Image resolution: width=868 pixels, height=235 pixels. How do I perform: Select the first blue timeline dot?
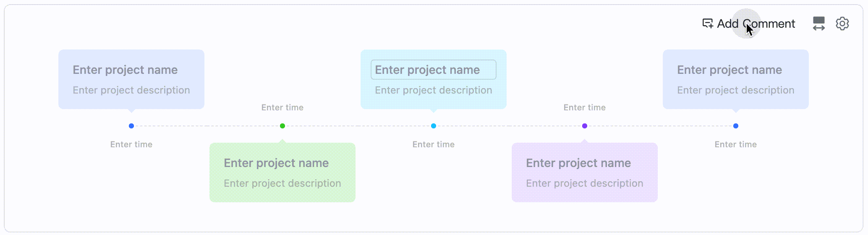(131, 126)
